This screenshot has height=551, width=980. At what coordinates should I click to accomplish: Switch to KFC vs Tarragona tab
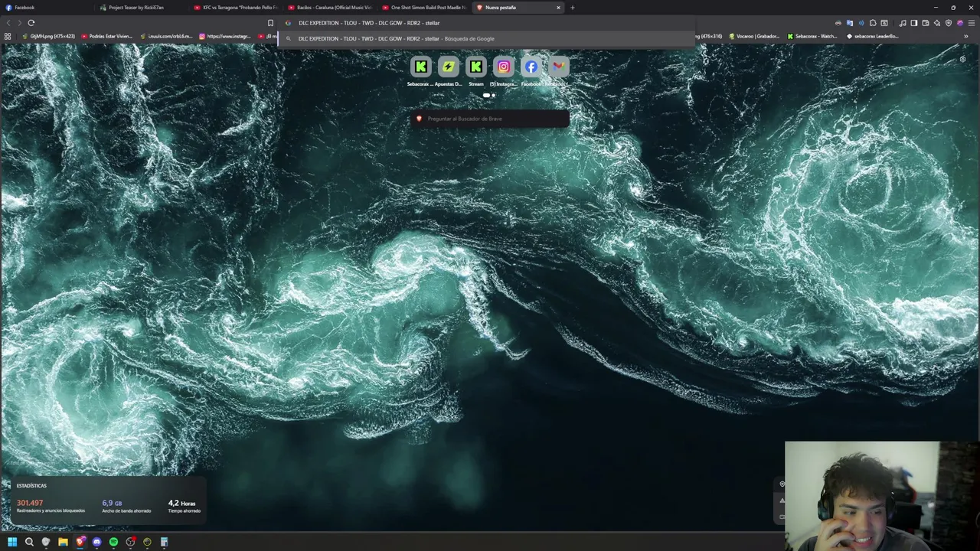click(x=236, y=8)
